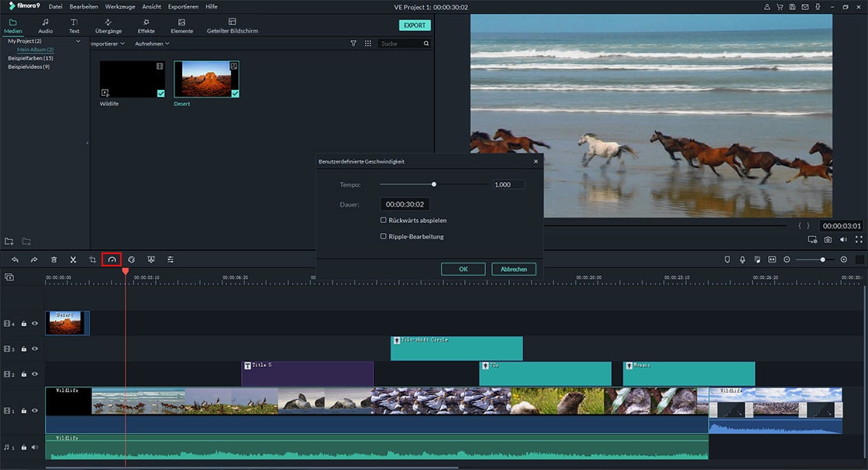The image size is (868, 470).
Task: Enable Rückwärts abspielen checkbox
Action: point(383,220)
